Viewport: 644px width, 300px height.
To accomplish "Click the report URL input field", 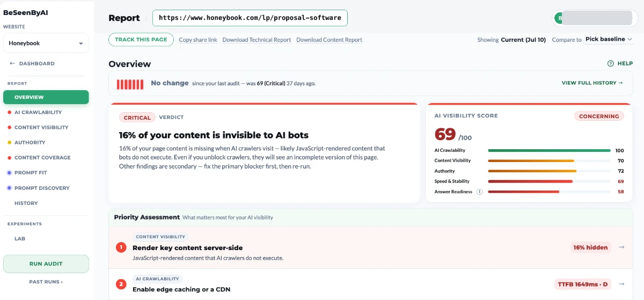I will (250, 18).
